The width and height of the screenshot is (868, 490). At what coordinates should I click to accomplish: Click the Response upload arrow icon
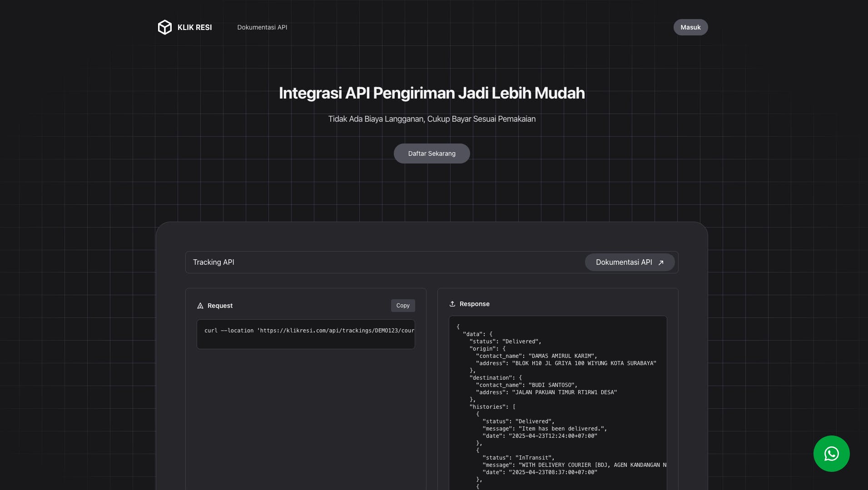point(452,304)
